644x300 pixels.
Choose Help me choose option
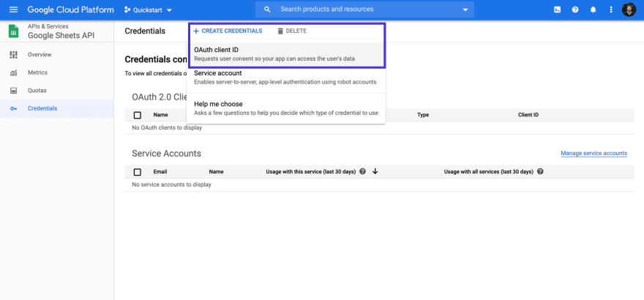tap(286, 108)
